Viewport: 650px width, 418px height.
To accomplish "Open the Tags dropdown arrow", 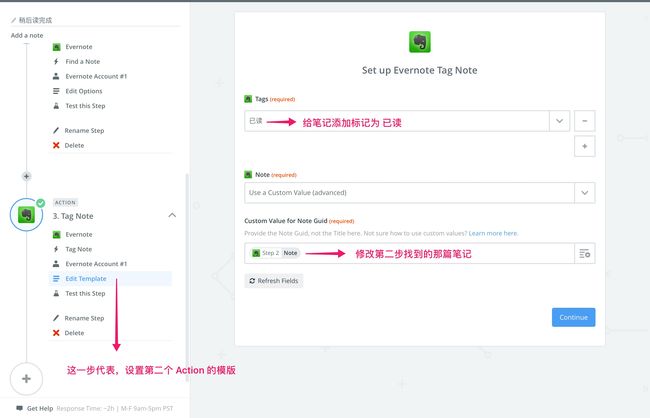I will tap(559, 121).
